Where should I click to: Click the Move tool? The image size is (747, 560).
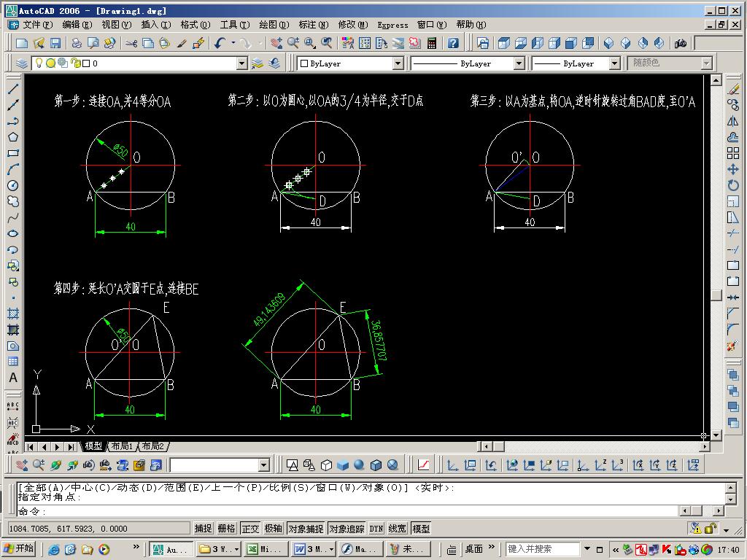(x=733, y=169)
